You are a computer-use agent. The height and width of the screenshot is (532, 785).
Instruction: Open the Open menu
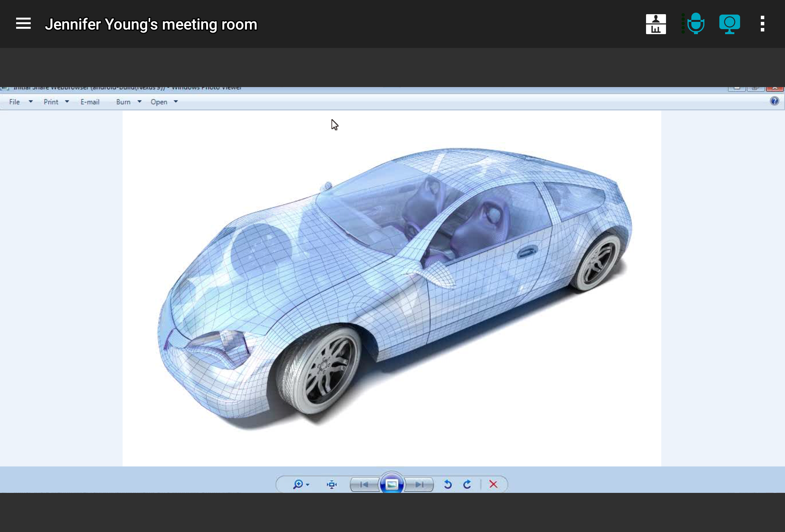(x=159, y=102)
